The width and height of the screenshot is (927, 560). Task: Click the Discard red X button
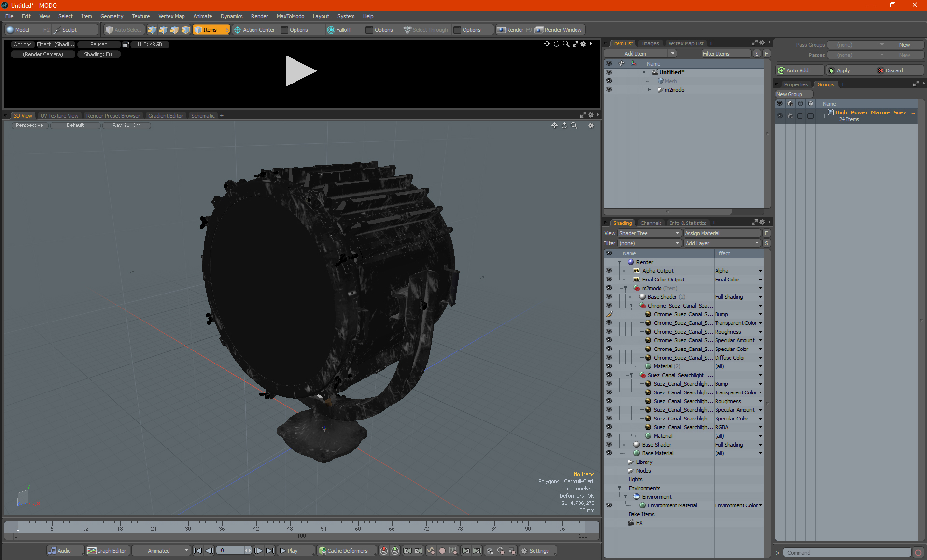coord(899,70)
